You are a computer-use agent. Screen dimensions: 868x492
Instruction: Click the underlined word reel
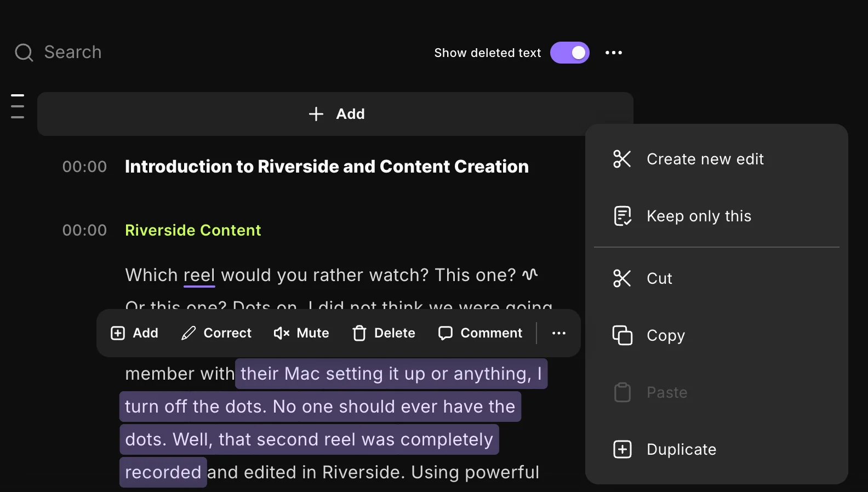pyautogui.click(x=199, y=275)
